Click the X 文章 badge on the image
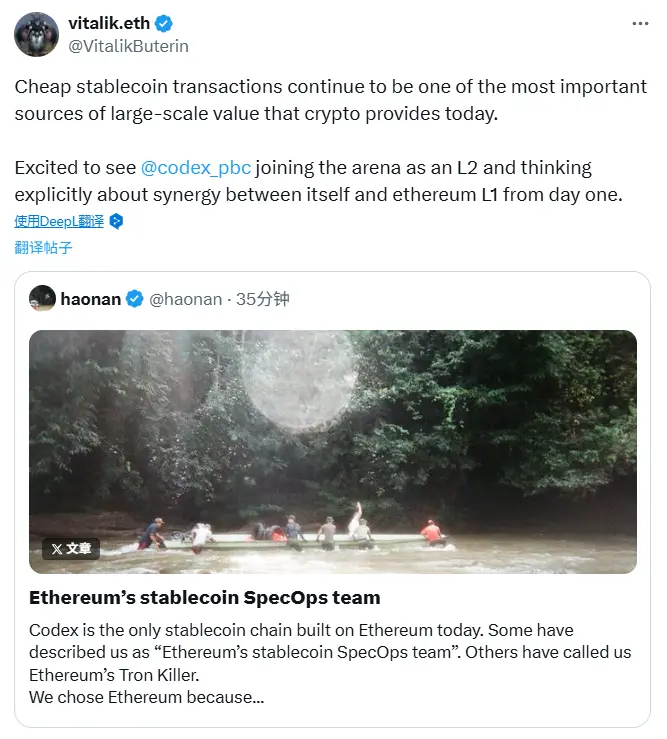The image size is (667, 739). (x=71, y=548)
